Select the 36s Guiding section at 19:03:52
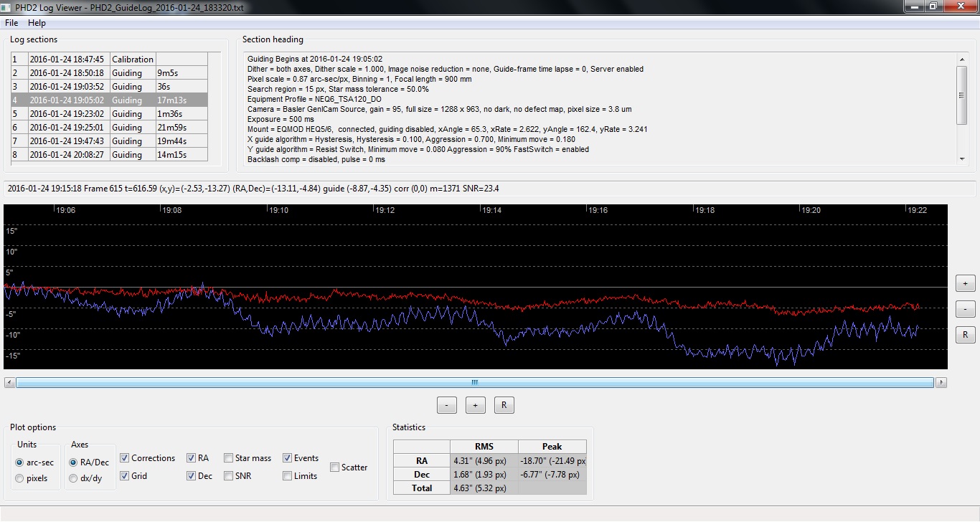 [109, 87]
